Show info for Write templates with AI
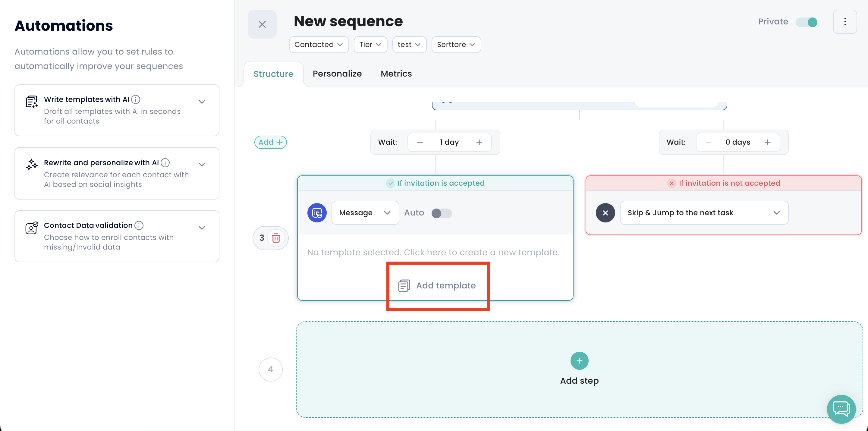This screenshot has height=431, width=868. tap(136, 99)
